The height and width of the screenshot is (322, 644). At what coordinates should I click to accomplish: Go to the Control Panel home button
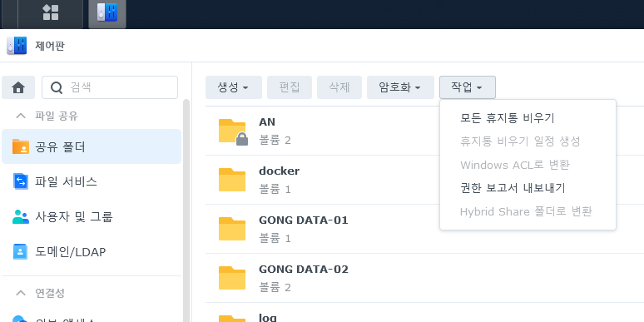click(18, 87)
